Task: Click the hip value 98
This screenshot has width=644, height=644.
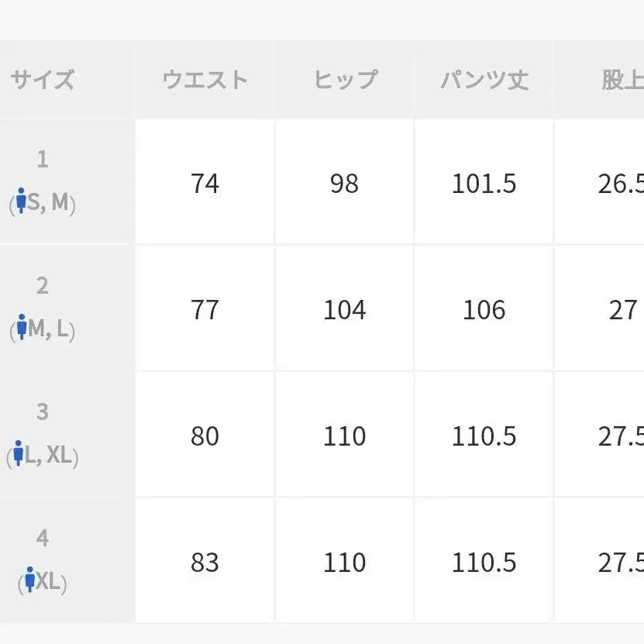Action: point(344,183)
